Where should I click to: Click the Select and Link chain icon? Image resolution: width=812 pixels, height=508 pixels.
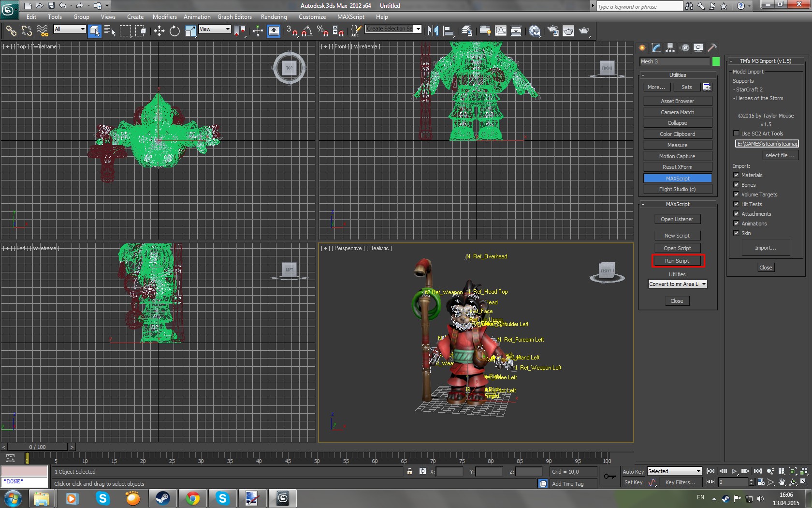pos(11,31)
